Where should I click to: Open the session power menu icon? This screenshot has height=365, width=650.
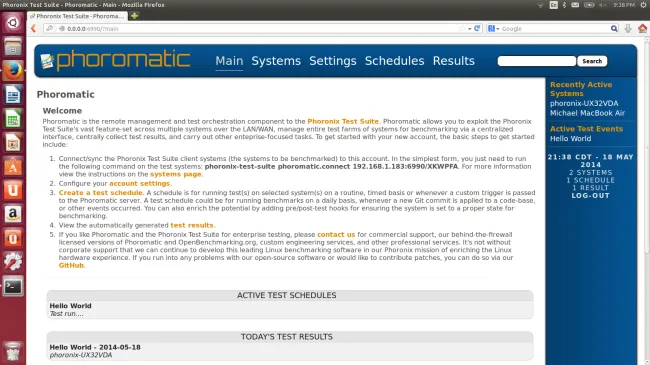643,5
